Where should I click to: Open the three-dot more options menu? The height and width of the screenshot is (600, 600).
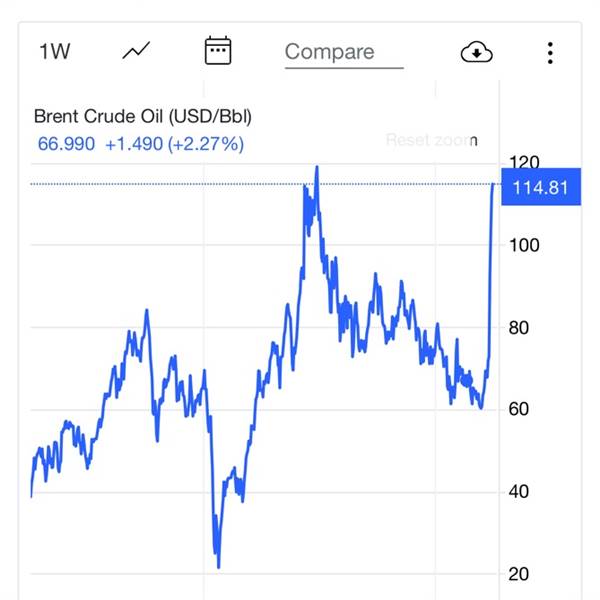[x=550, y=52]
